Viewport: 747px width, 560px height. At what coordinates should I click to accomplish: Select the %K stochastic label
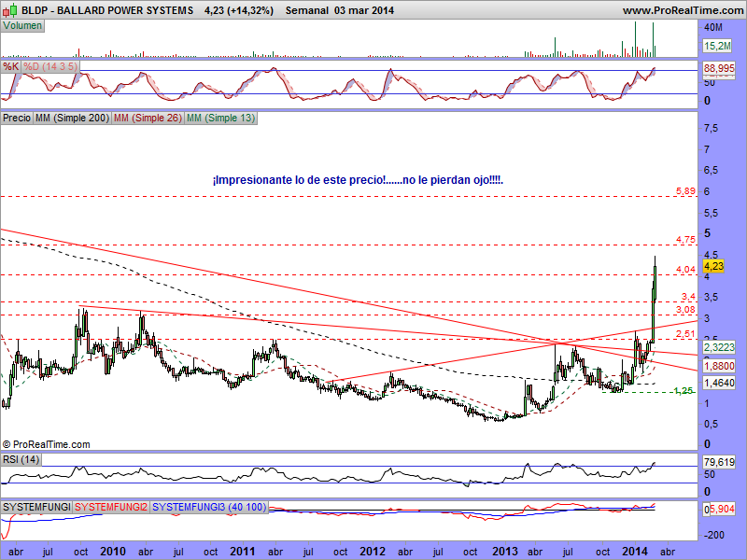pyautogui.click(x=10, y=66)
